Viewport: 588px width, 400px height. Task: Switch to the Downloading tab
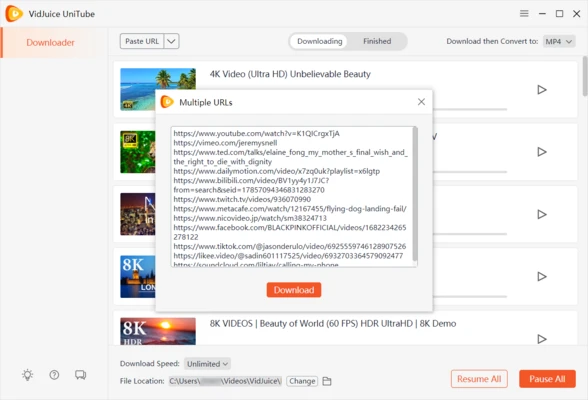[320, 41]
